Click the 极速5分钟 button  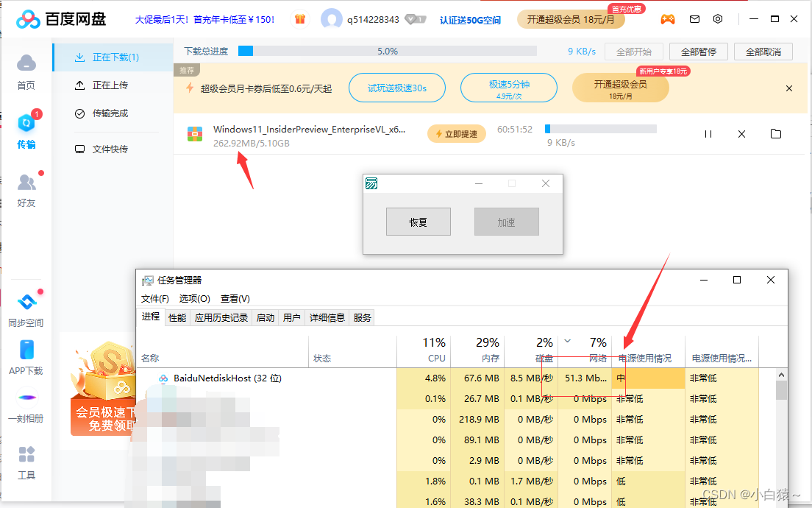[508, 88]
